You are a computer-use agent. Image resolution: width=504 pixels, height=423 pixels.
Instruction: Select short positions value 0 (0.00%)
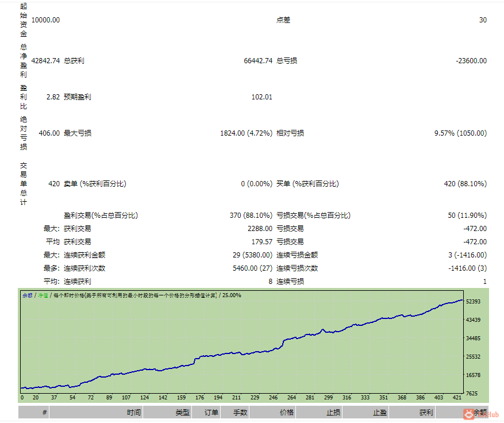click(256, 184)
